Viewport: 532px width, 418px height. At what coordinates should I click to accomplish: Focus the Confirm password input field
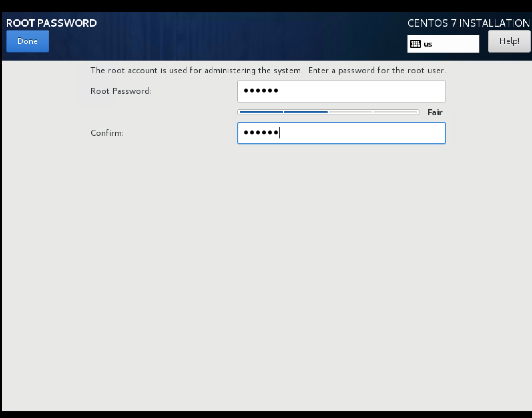341,133
